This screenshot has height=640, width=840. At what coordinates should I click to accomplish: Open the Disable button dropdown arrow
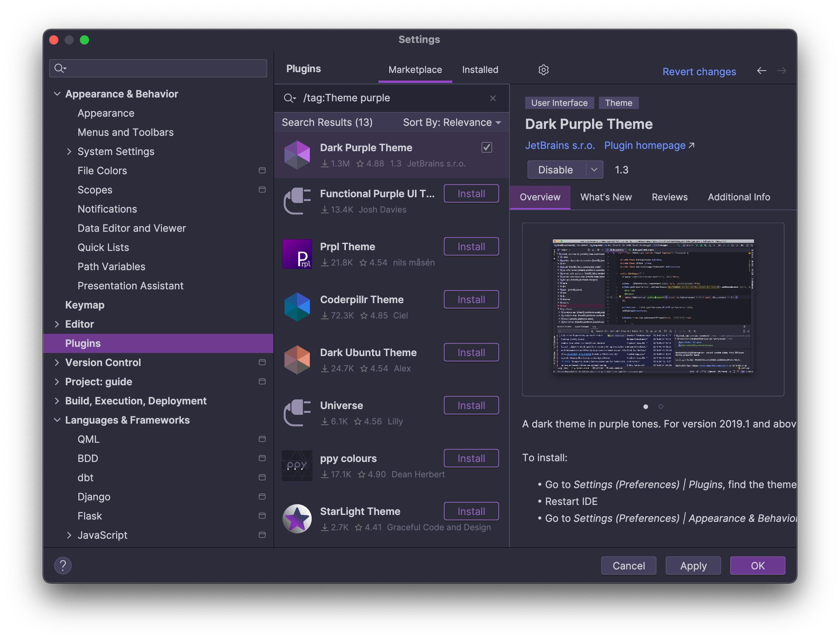[x=594, y=170]
